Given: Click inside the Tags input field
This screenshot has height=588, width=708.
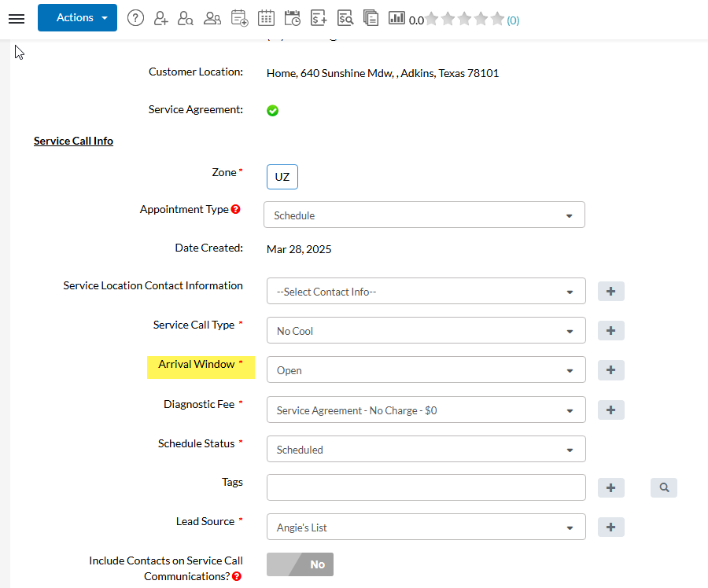Looking at the screenshot, I should 426,487.
